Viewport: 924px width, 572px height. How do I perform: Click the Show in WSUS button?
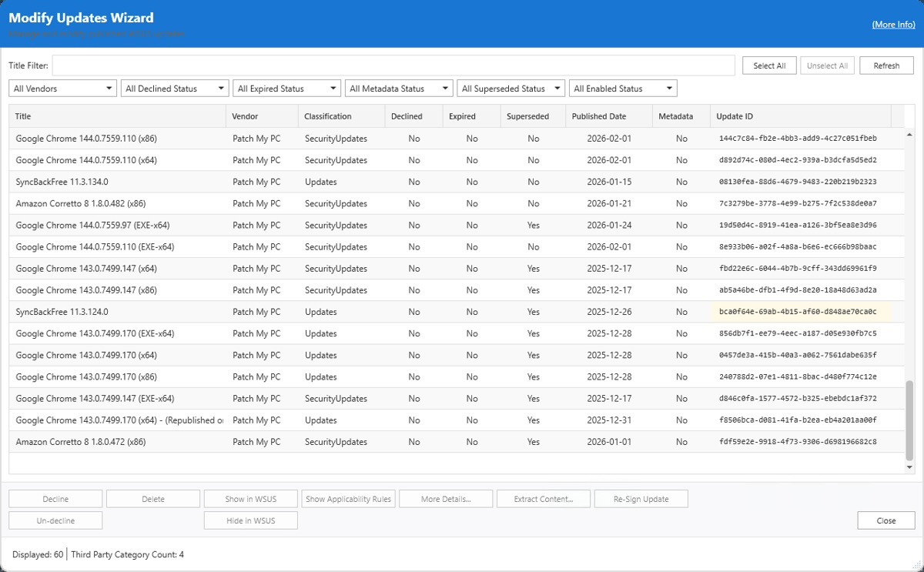250,499
